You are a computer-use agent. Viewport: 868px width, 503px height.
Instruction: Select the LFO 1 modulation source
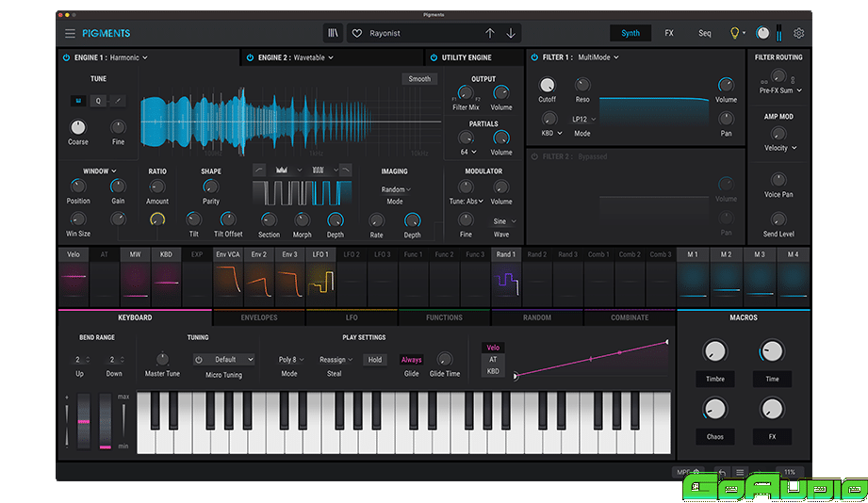(320, 254)
